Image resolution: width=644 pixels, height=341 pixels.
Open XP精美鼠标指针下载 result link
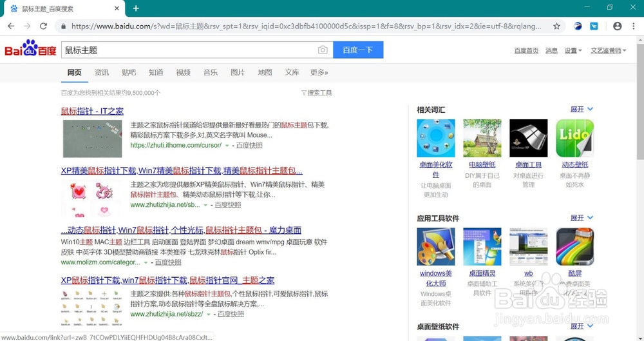pyautogui.click(x=182, y=171)
